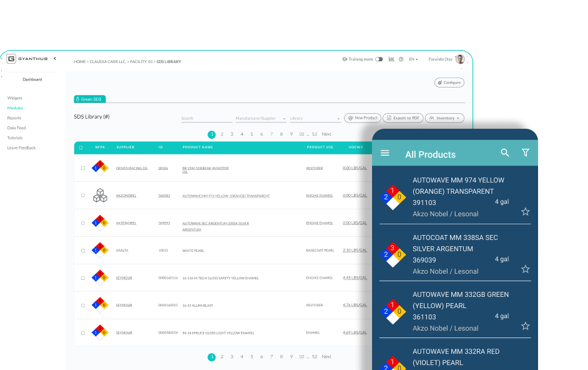Click the Export to PDF button
Viewport: 588px width, 370px height.
click(x=404, y=117)
